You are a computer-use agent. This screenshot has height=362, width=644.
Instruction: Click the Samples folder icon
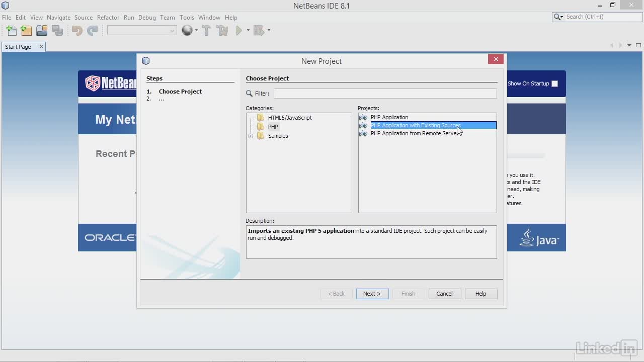260,136
